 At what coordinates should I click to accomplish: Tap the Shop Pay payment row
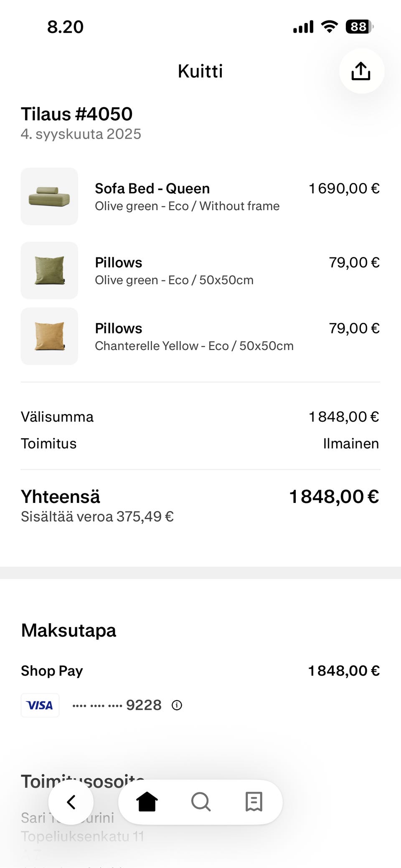(52, 670)
